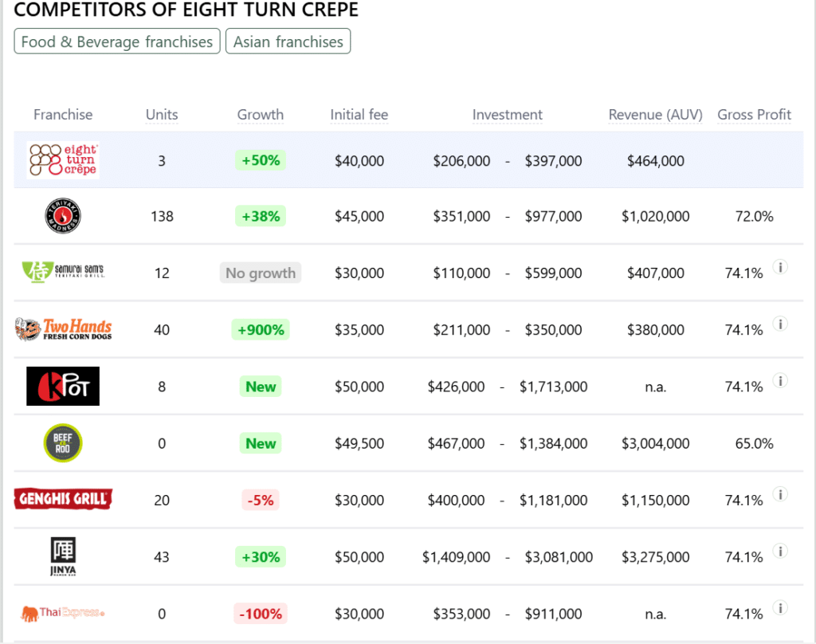
Task: Select the $464,000 revenue value
Action: tap(656, 161)
